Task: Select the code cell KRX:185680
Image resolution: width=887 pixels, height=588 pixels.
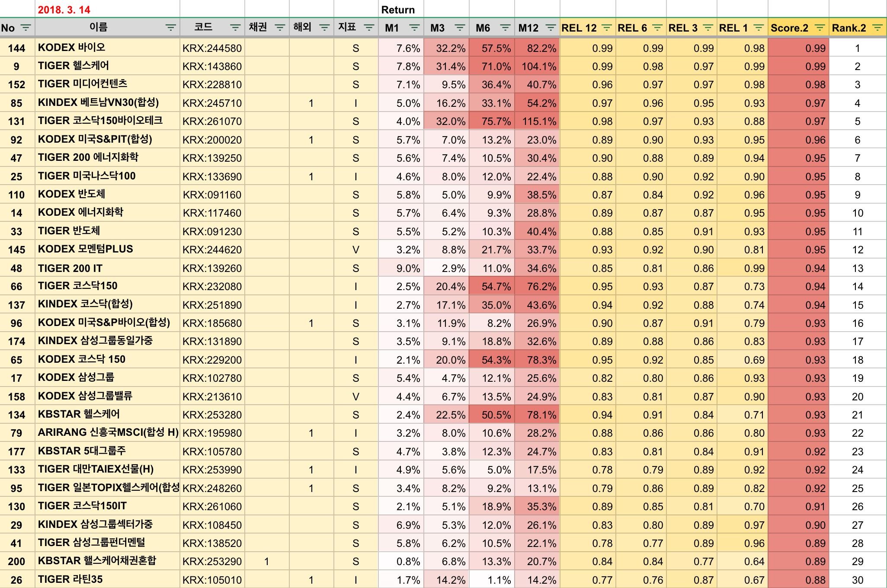Action: (212, 323)
